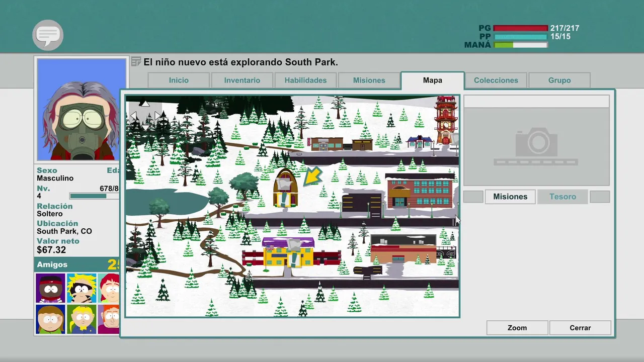Pan the map up with the up arrow
Screen dimensions: 644x362
pyautogui.click(x=145, y=103)
